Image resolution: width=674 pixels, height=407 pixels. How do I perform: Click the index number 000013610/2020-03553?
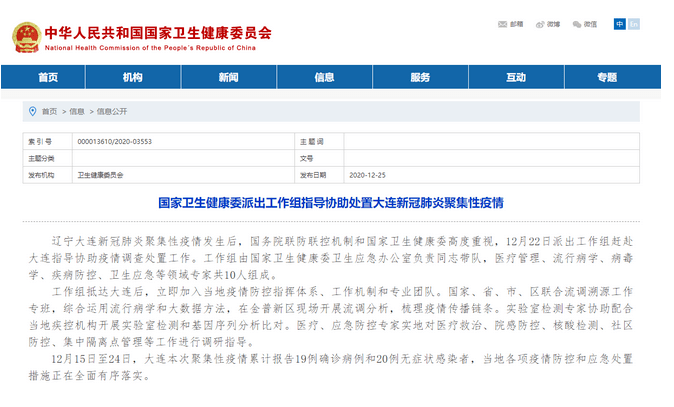click(x=114, y=142)
